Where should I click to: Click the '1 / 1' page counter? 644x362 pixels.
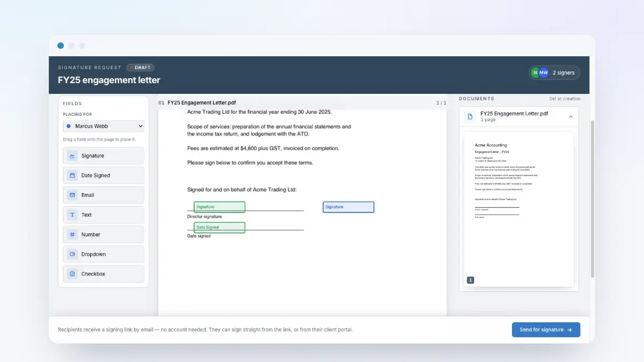click(441, 102)
